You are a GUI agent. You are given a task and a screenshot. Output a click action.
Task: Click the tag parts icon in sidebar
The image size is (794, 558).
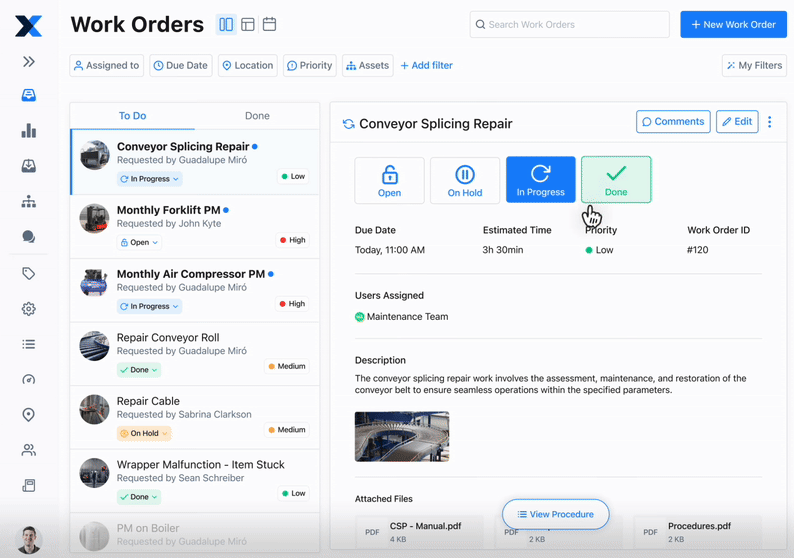tap(28, 273)
